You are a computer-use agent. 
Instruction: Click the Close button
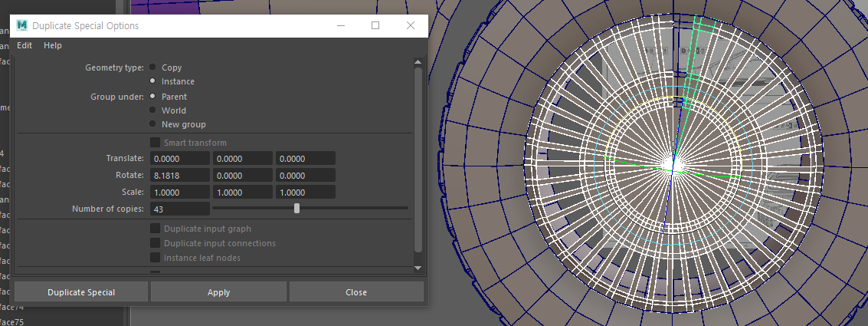click(356, 292)
